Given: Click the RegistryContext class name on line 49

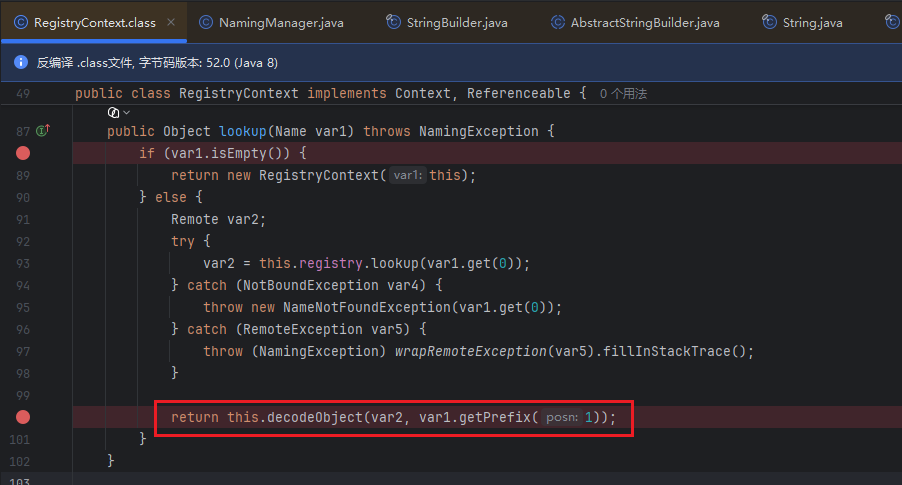Looking at the screenshot, I should (x=239, y=93).
